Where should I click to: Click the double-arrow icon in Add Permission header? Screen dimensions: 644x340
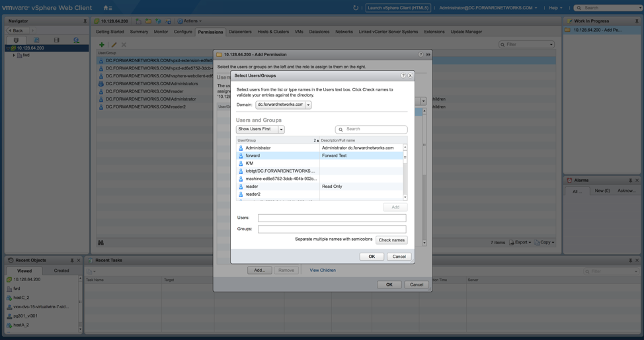tap(428, 54)
